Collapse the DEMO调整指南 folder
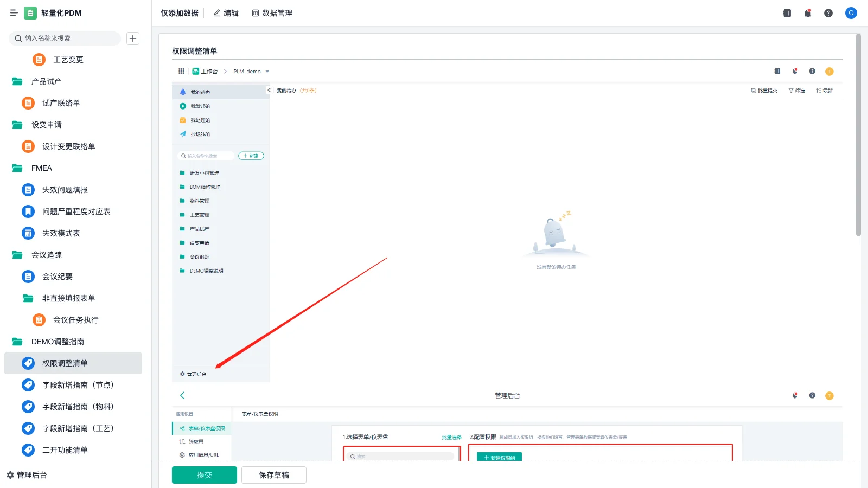Image resolution: width=868 pixels, height=488 pixels. [17, 342]
